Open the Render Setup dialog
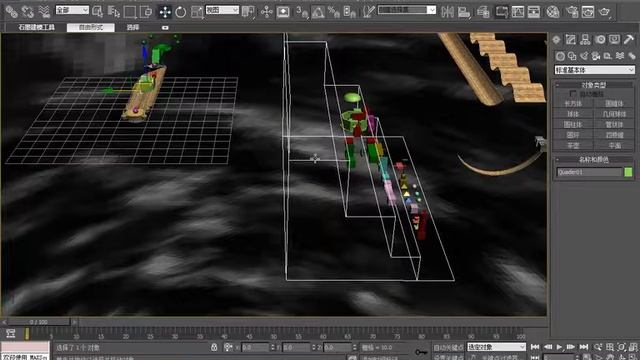This screenshot has width=640, height=360. click(572, 11)
